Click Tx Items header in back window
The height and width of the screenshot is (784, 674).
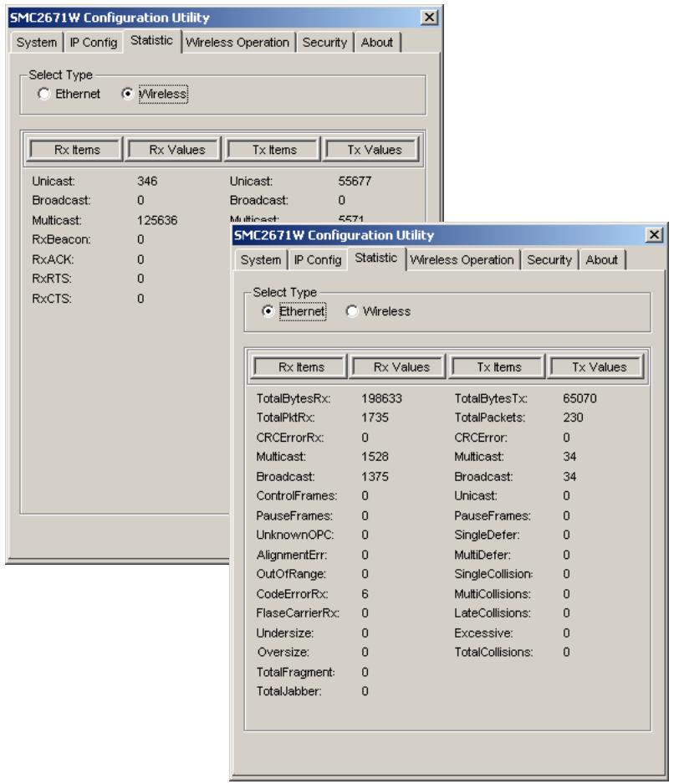coord(273,150)
